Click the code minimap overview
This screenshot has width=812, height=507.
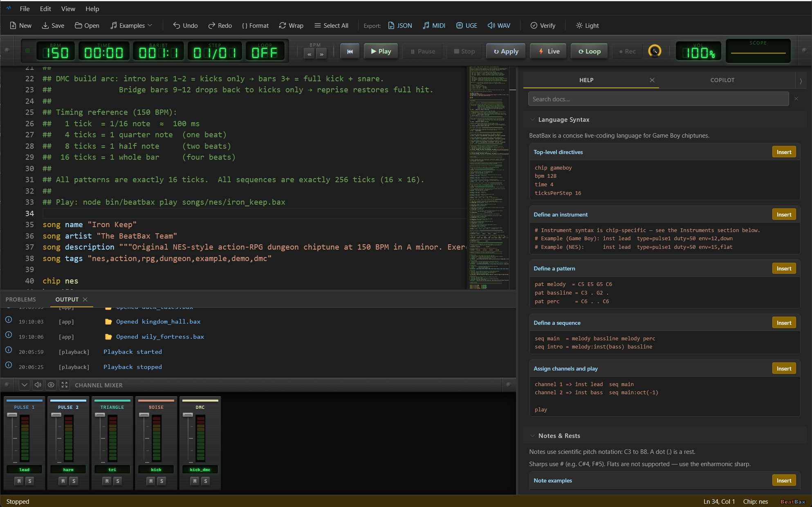click(x=489, y=178)
